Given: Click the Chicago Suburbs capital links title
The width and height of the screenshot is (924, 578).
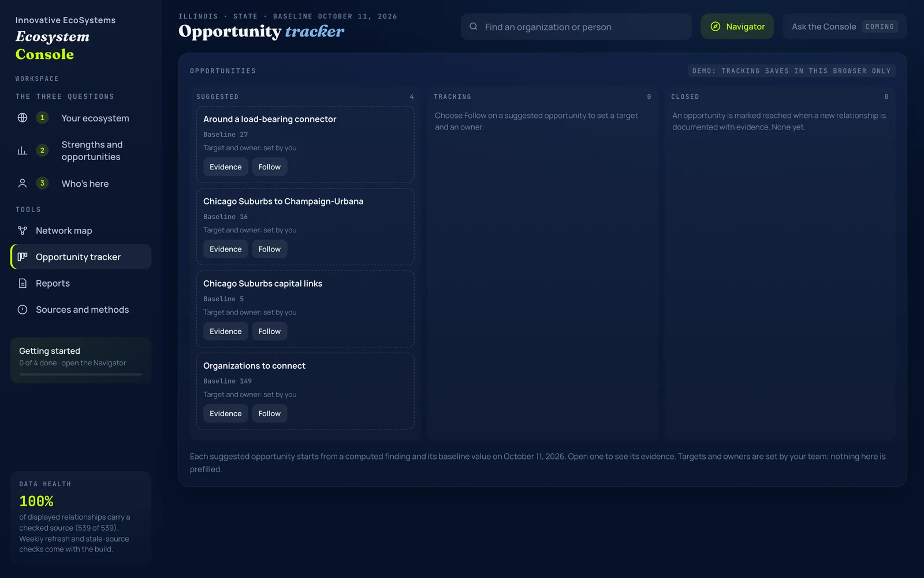Looking at the screenshot, I should point(263,283).
